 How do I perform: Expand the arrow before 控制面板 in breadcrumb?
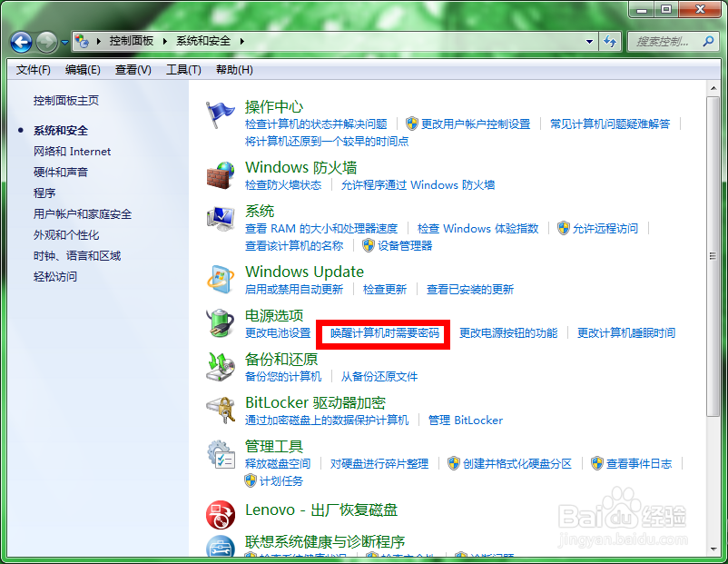click(x=98, y=41)
